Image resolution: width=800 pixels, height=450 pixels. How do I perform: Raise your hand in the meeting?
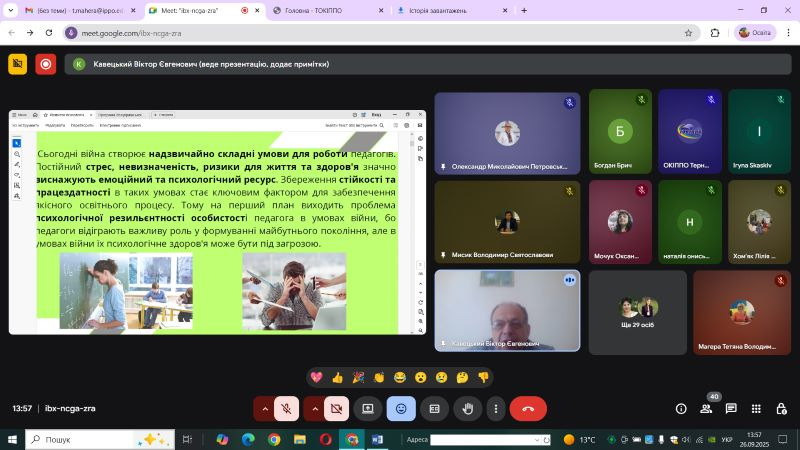(x=467, y=408)
